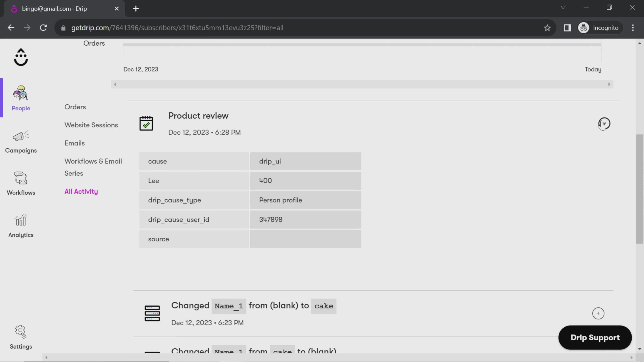Open Analytics panel

[x=21, y=225]
